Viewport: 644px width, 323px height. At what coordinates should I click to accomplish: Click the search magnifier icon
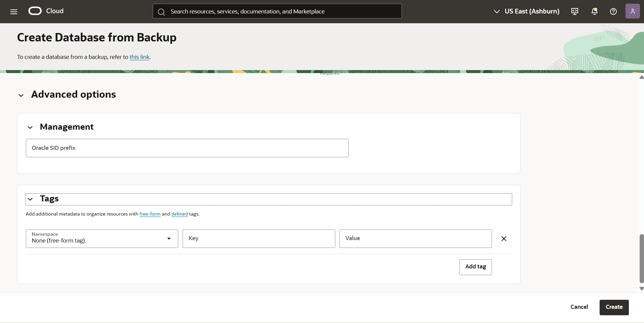pos(162,11)
